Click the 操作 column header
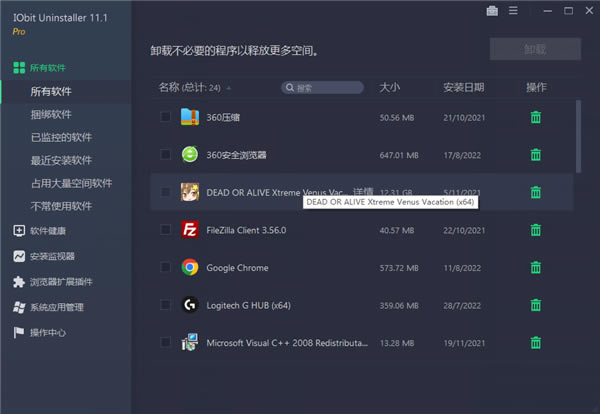The image size is (600, 414). coord(536,88)
